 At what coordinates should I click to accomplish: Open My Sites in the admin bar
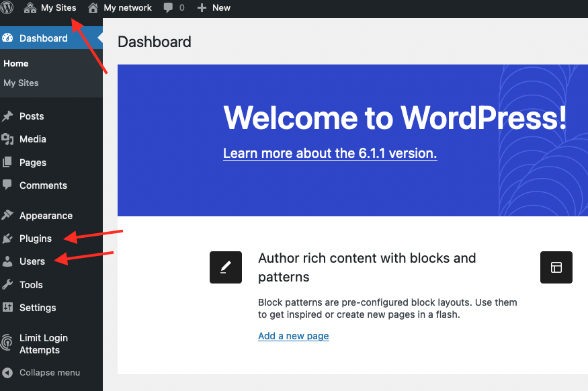pyautogui.click(x=58, y=7)
